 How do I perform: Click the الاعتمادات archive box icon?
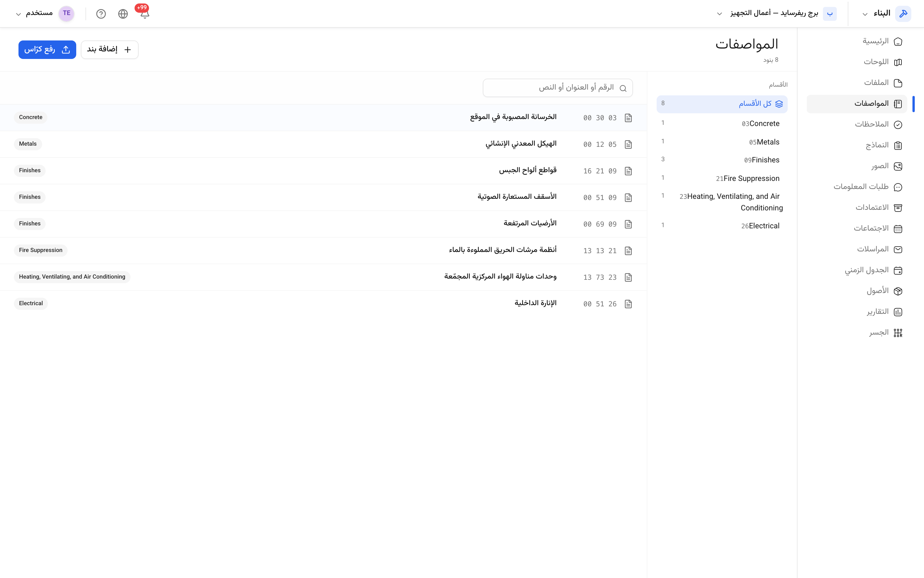tap(898, 208)
